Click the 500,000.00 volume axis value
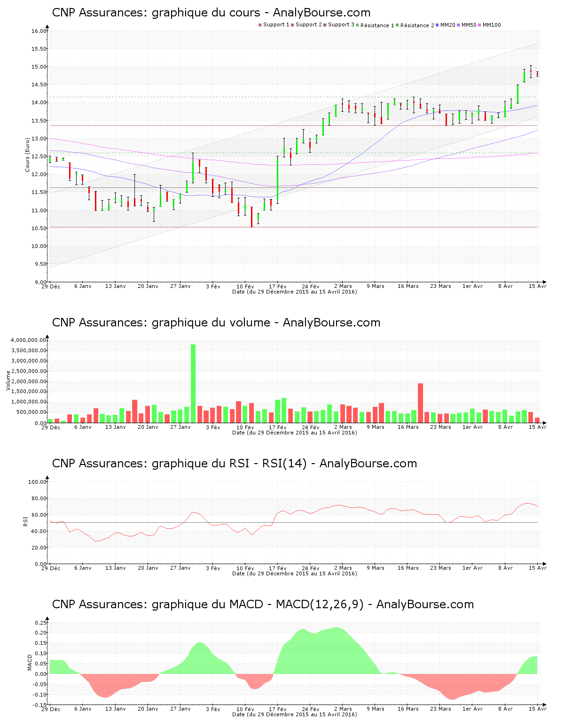Screen dimensions: 564x728 click(x=31, y=412)
